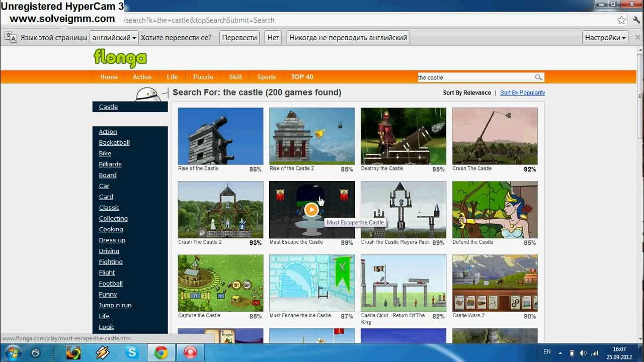Open Castle Wars 2 thumbnail
Image resolution: width=644 pixels, height=362 pixels.
coord(495,283)
